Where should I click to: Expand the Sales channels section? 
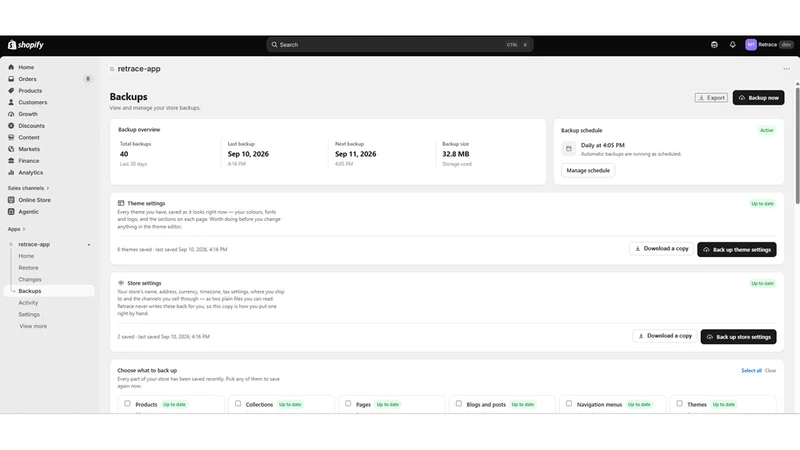[x=28, y=188]
